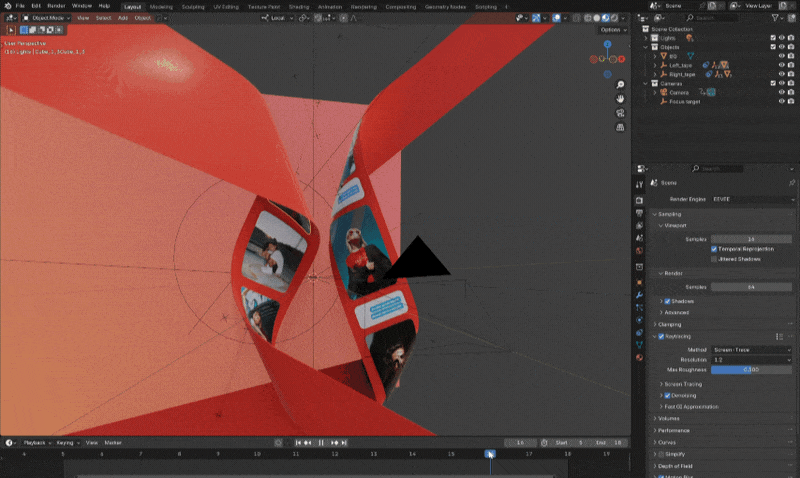Open the Tool properties tab icon
Viewport: 800px width, 478px height.
point(640,184)
